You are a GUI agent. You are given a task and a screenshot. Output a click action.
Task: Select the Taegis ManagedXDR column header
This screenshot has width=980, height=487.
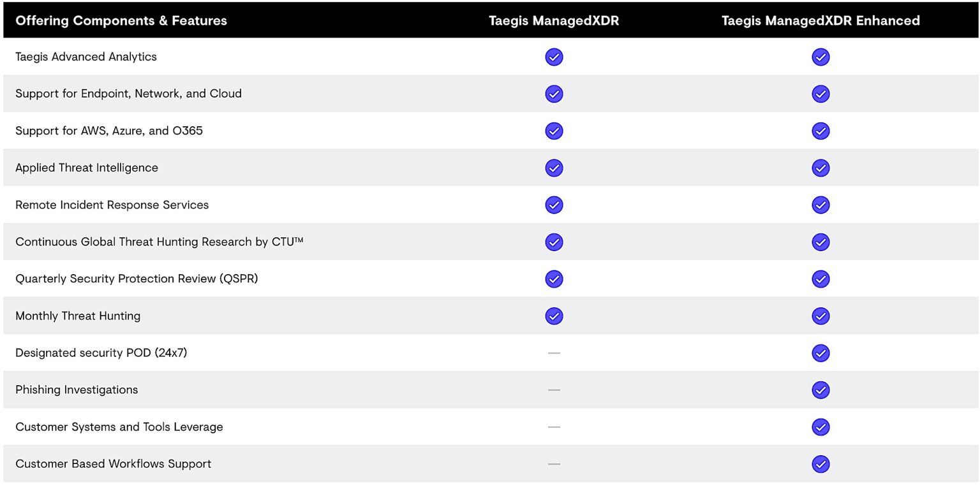point(554,20)
